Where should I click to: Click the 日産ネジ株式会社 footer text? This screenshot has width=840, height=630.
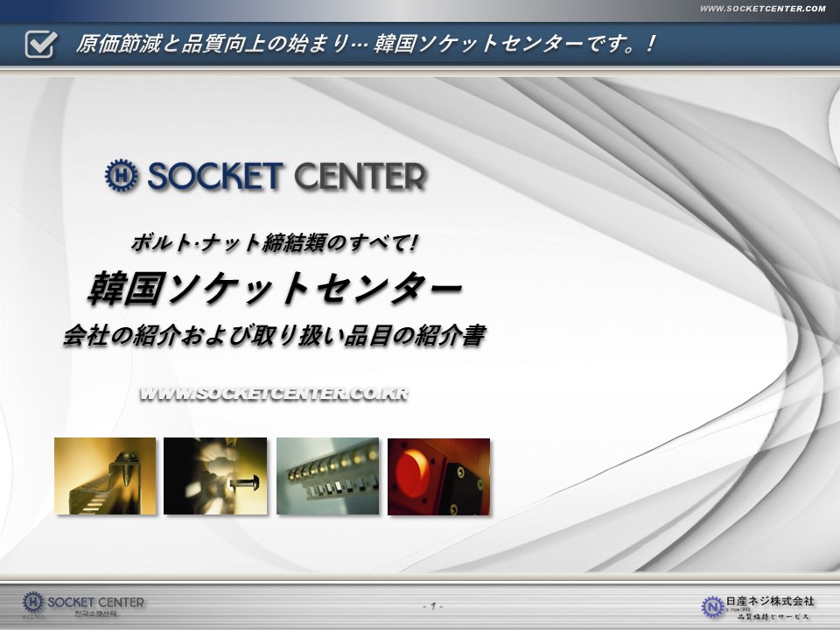pyautogui.click(x=770, y=600)
